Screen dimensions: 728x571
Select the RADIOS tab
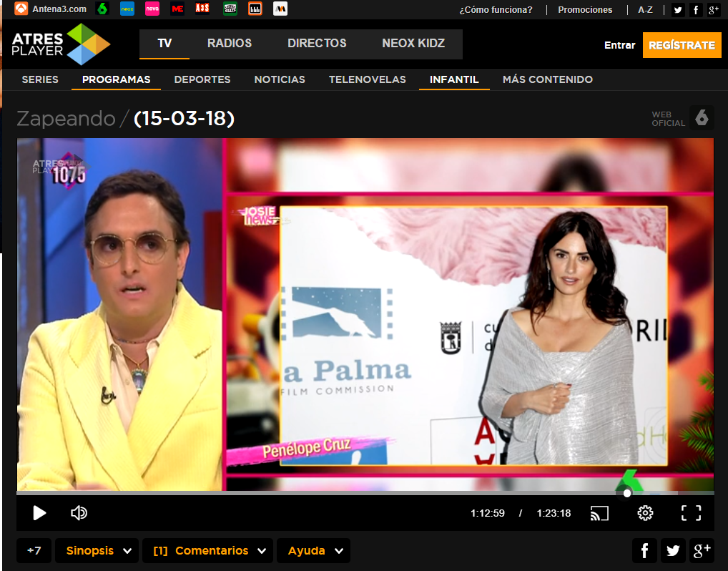tap(230, 44)
